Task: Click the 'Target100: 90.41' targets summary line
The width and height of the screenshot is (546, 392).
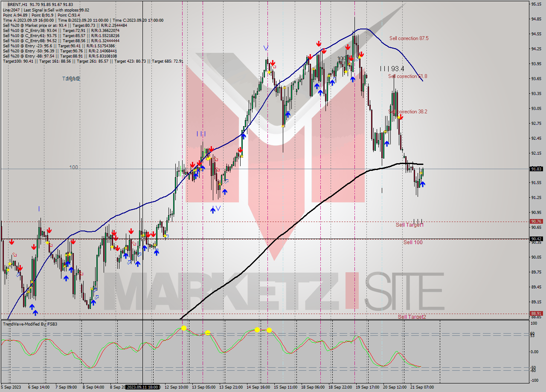Action: tap(93, 61)
